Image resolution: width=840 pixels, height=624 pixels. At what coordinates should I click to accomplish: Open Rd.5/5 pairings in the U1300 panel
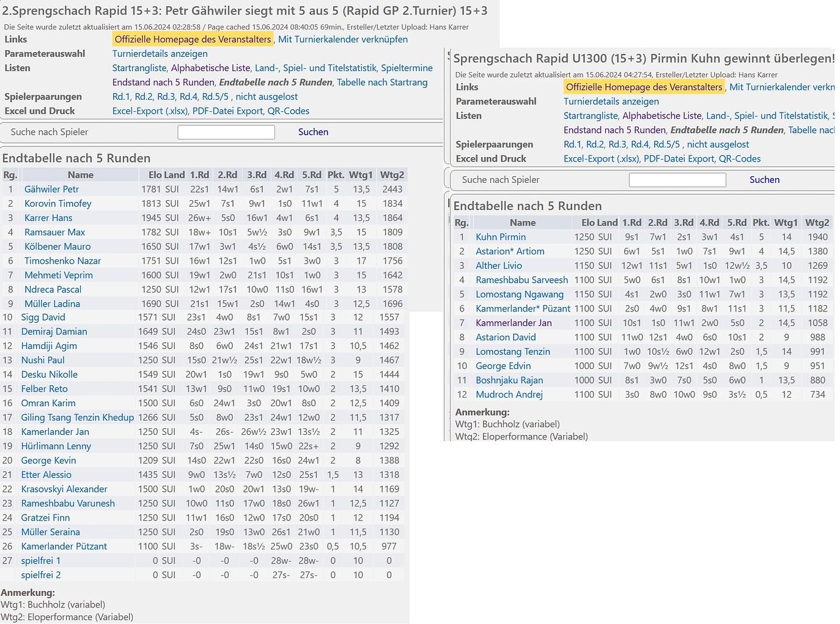tap(666, 145)
